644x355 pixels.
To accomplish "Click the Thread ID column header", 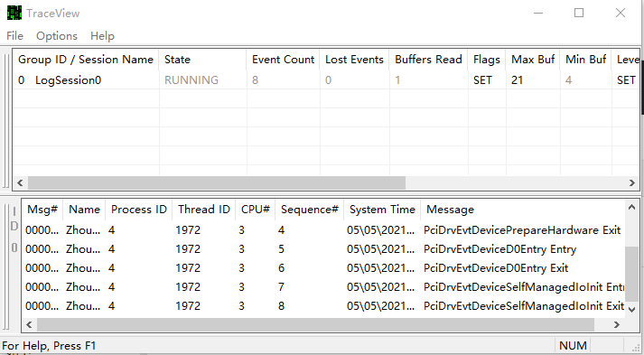I will [x=204, y=210].
